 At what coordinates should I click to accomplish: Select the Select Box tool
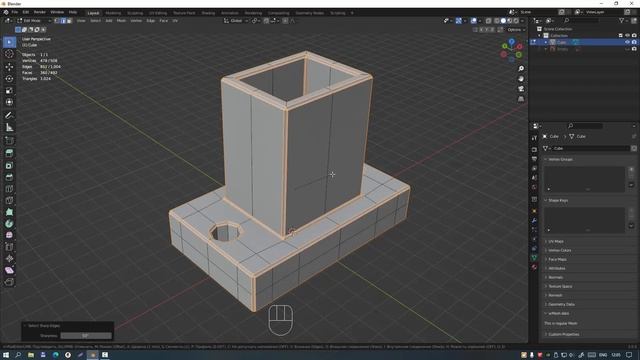[9, 42]
